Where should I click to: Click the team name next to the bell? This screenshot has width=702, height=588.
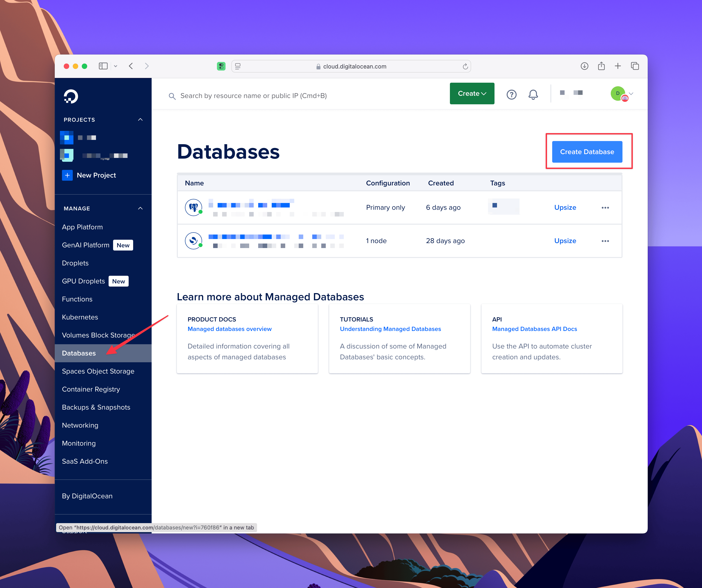tap(571, 93)
